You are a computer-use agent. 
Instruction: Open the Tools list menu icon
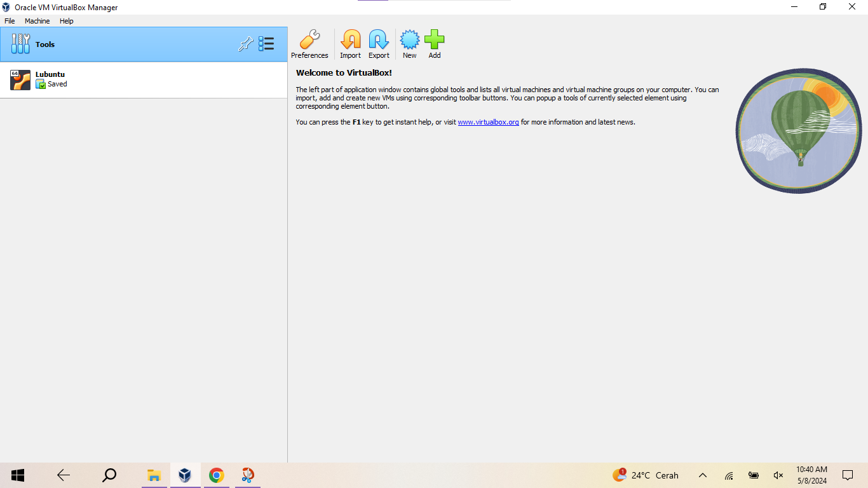tap(266, 44)
